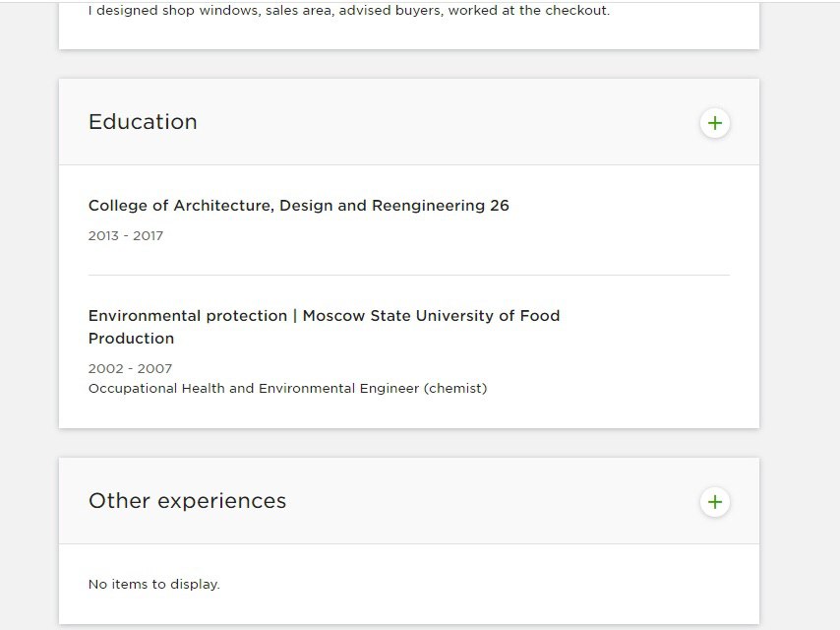Select the Other experiences section heading
The width and height of the screenshot is (840, 630).
point(188,501)
